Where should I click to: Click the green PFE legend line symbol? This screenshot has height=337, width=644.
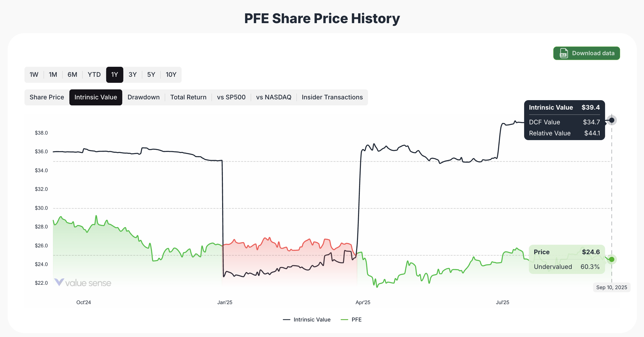click(345, 319)
